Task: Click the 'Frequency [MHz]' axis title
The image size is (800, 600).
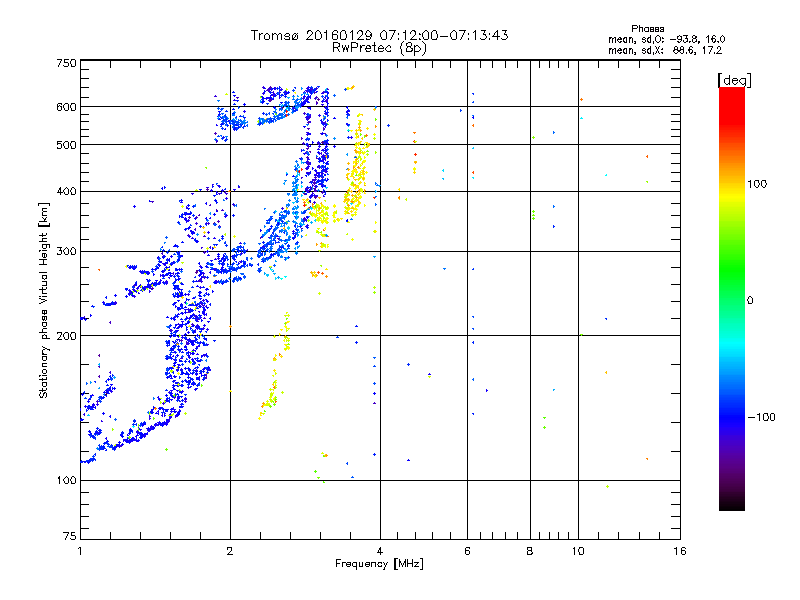Action: (379, 564)
